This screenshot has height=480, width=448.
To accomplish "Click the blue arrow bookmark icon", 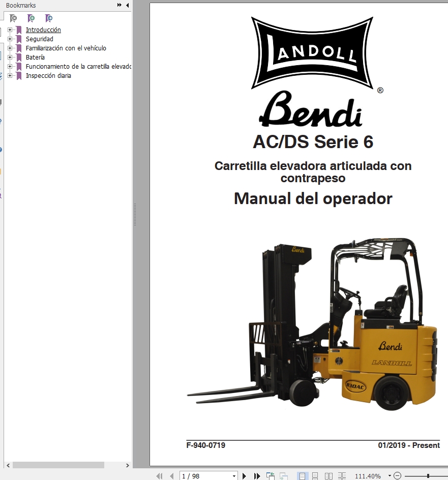I will (49, 18).
